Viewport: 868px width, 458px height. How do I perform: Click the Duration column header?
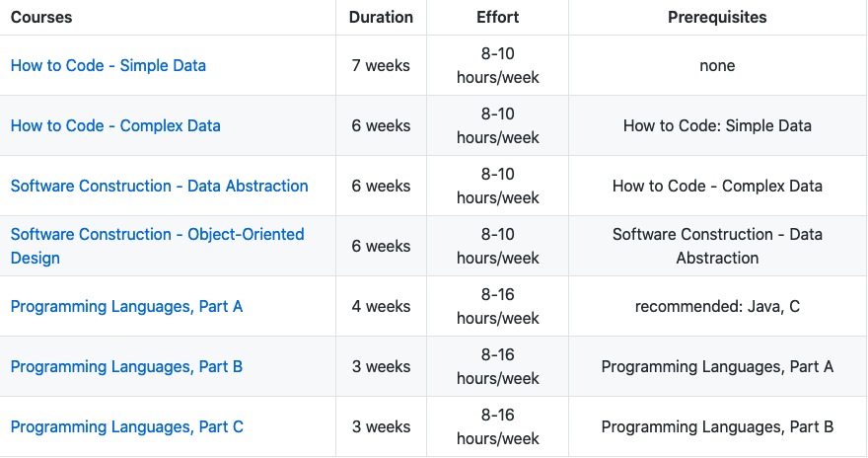pyautogui.click(x=381, y=18)
